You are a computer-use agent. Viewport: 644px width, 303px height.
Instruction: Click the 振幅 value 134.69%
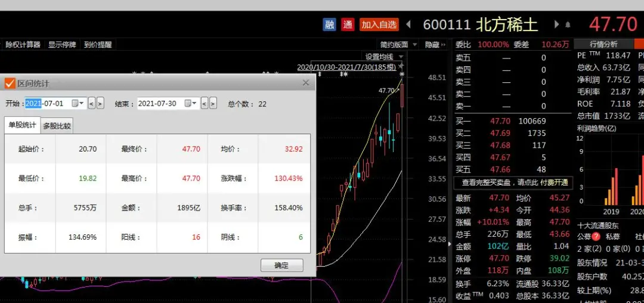82,237
